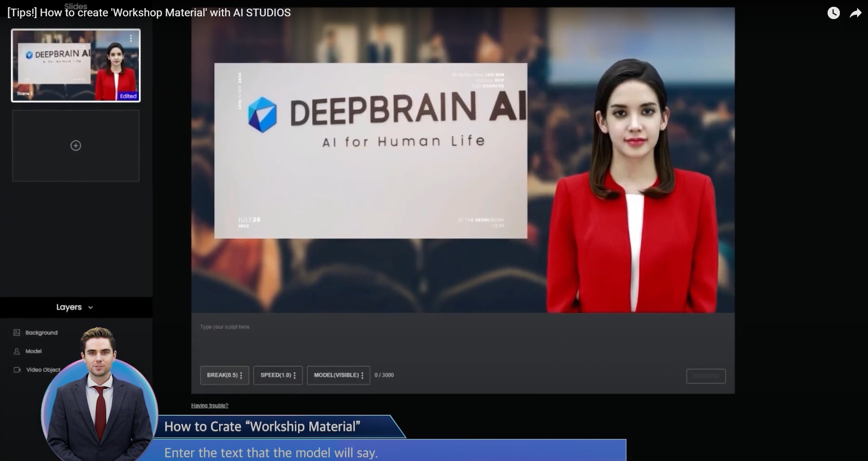The width and height of the screenshot is (868, 461).
Task: Select the DeepBrain AI slide image on canvas
Action: (x=371, y=151)
